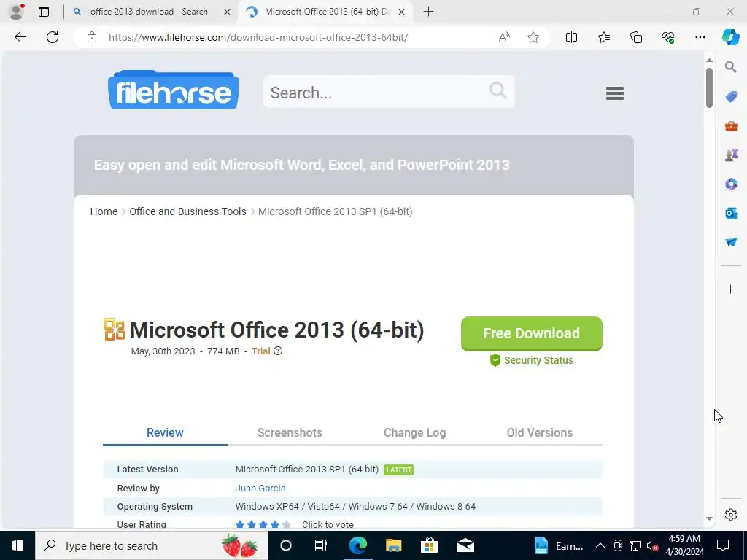Click the muted volume tray icon
The image size is (747, 560).
coord(652,545)
